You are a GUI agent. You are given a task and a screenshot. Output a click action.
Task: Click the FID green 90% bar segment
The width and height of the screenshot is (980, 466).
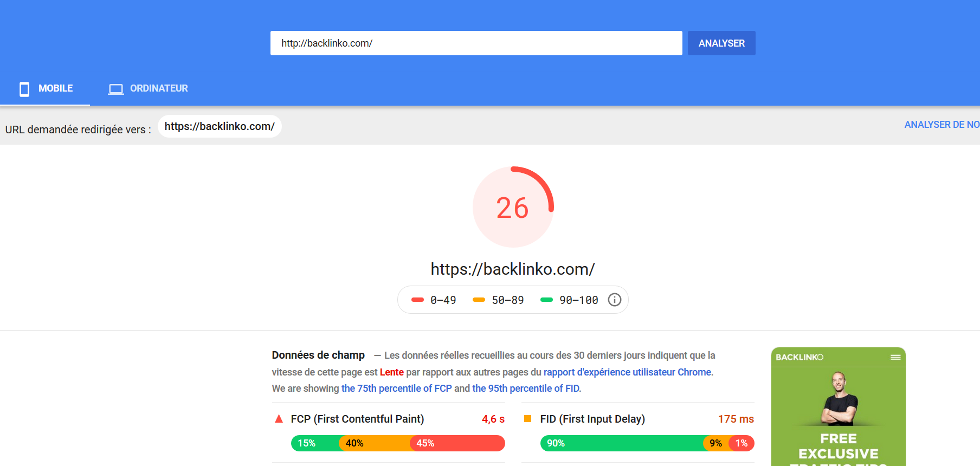tap(622, 443)
